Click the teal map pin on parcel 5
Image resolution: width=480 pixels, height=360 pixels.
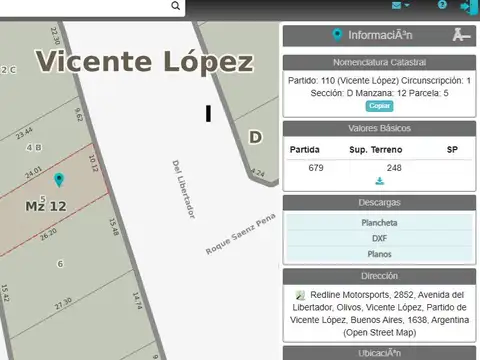tap(59, 180)
